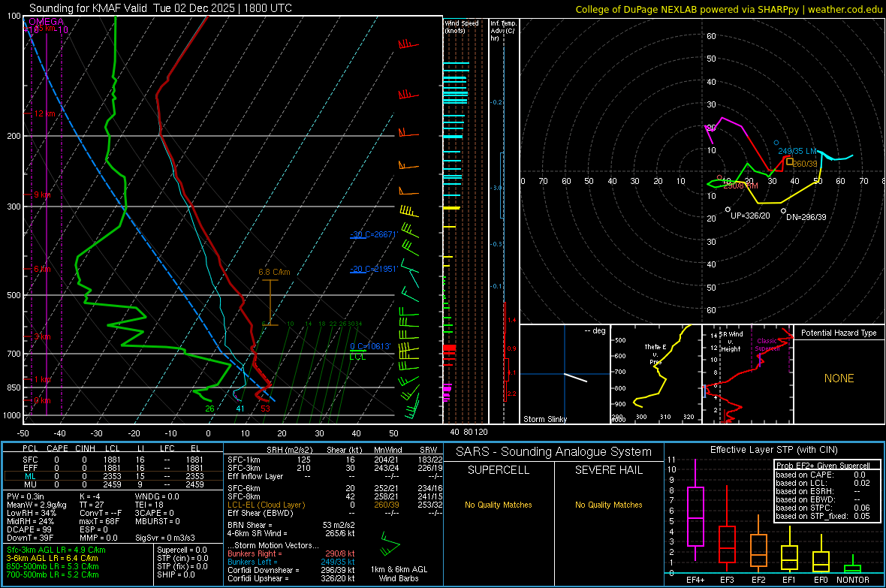Screen dimensions: 886x588
Task: Click the '0 C=10613' freezing level label
Action: coord(370,346)
